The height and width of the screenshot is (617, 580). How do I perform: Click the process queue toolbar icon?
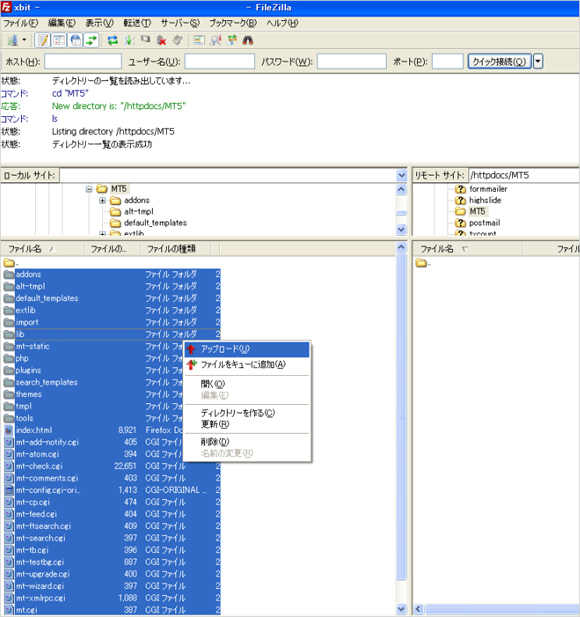pyautogui.click(x=129, y=40)
